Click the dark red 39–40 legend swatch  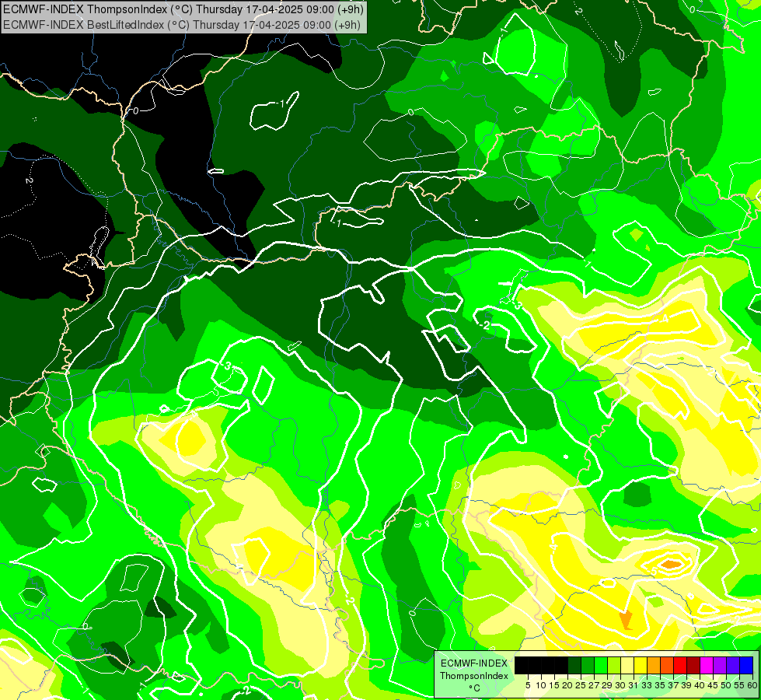pos(693,665)
